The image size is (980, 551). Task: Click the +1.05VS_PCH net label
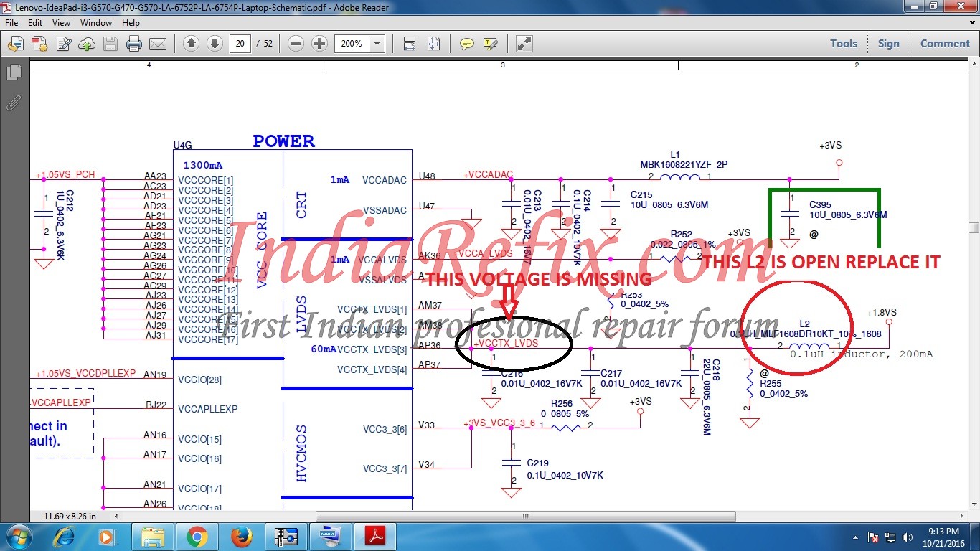(x=65, y=175)
